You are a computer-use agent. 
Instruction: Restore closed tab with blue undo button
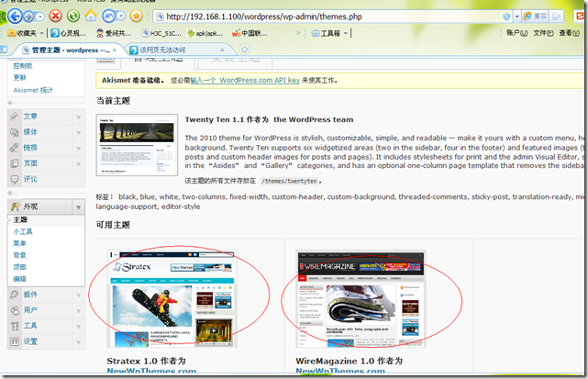point(109,16)
